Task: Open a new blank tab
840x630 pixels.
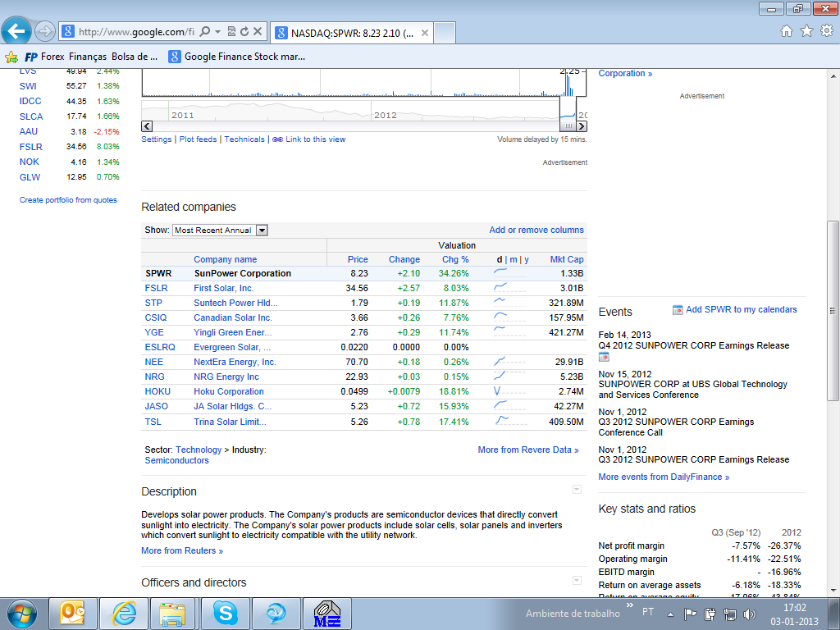Action: click(x=445, y=33)
